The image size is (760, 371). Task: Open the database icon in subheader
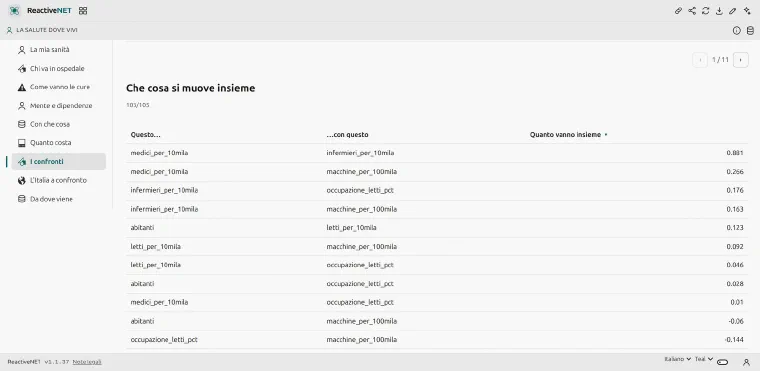[750, 31]
